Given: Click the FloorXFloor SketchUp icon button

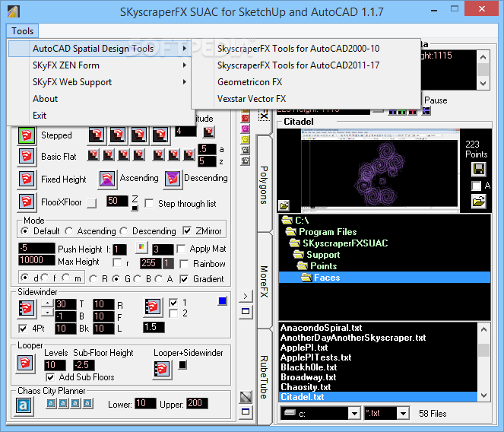Looking at the screenshot, I should [27, 202].
